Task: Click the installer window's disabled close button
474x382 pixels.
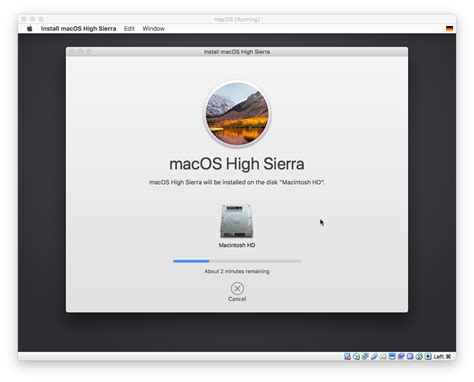Action: (72, 52)
